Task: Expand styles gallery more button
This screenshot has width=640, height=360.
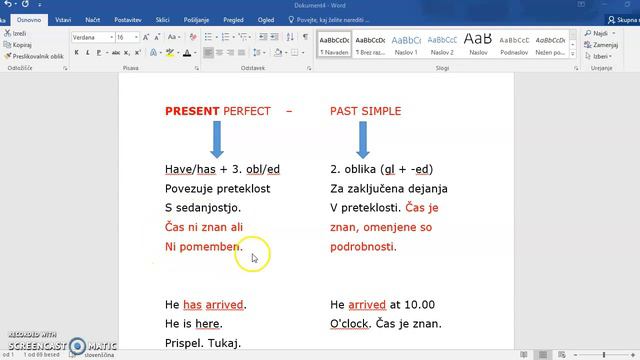Action: [x=573, y=54]
